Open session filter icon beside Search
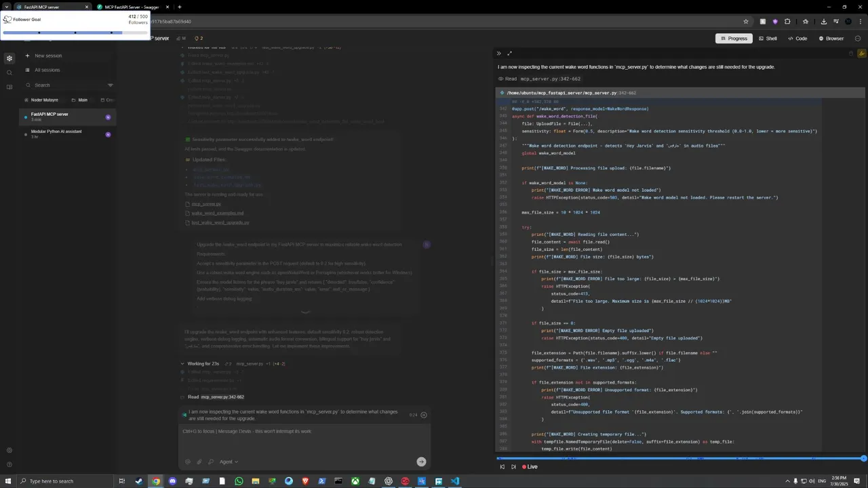This screenshot has width=868, height=488. pos(111,85)
